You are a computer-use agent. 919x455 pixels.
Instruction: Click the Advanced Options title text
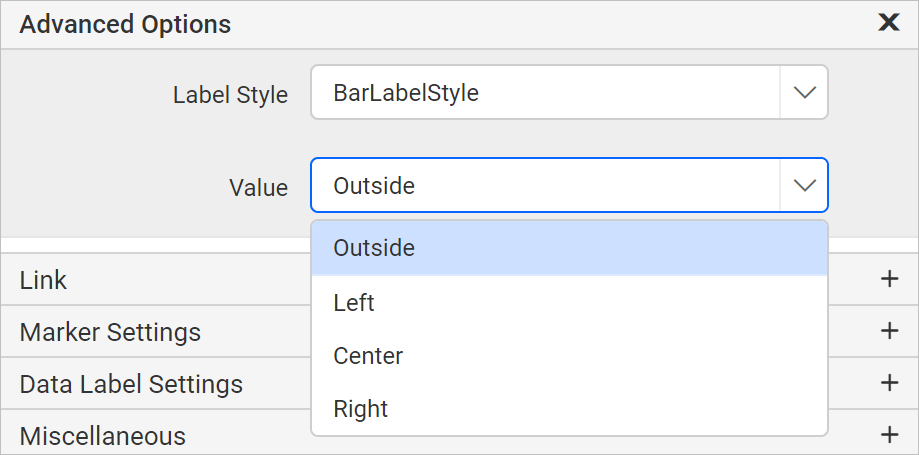125,24
